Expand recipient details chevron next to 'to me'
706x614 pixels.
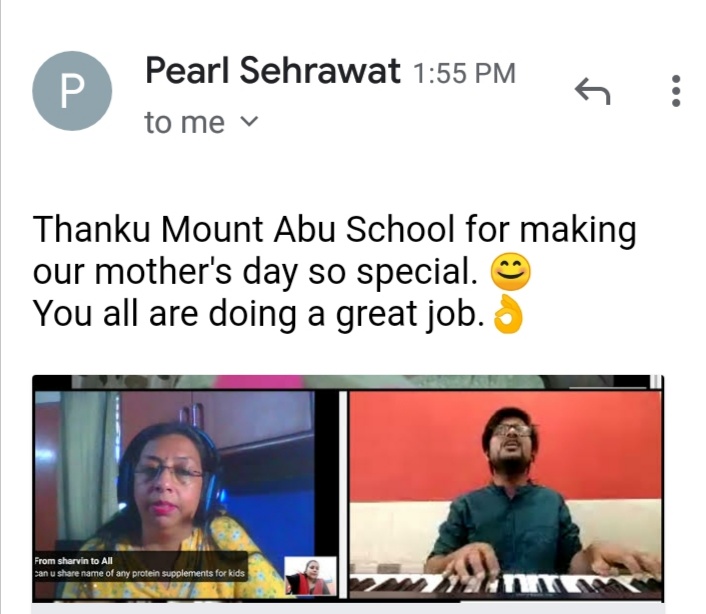[x=249, y=121]
